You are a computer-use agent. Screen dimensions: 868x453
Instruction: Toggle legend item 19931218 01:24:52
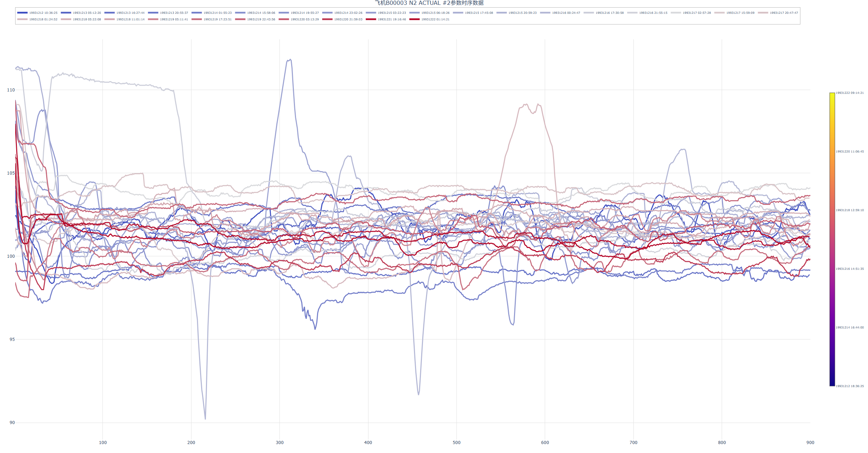tap(43, 19)
